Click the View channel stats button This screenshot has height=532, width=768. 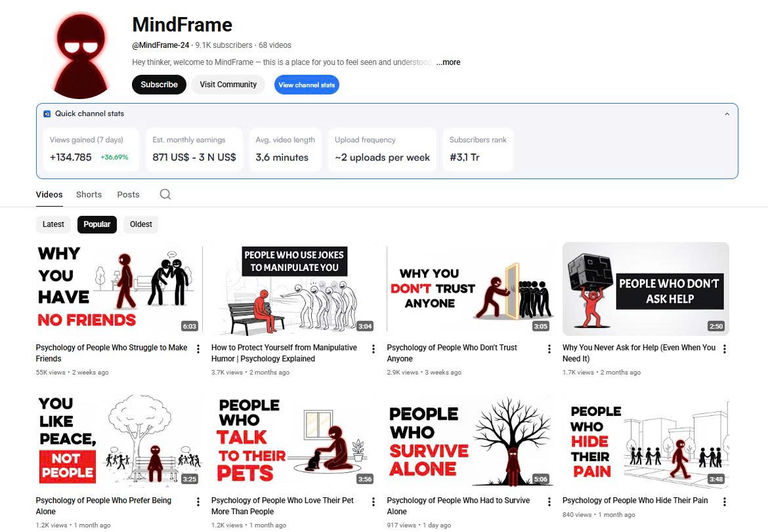307,85
